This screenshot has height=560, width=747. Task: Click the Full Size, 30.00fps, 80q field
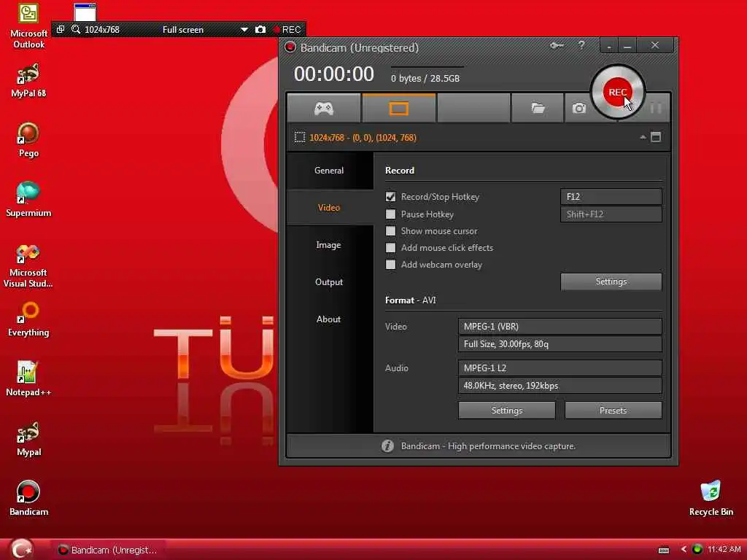(x=560, y=344)
